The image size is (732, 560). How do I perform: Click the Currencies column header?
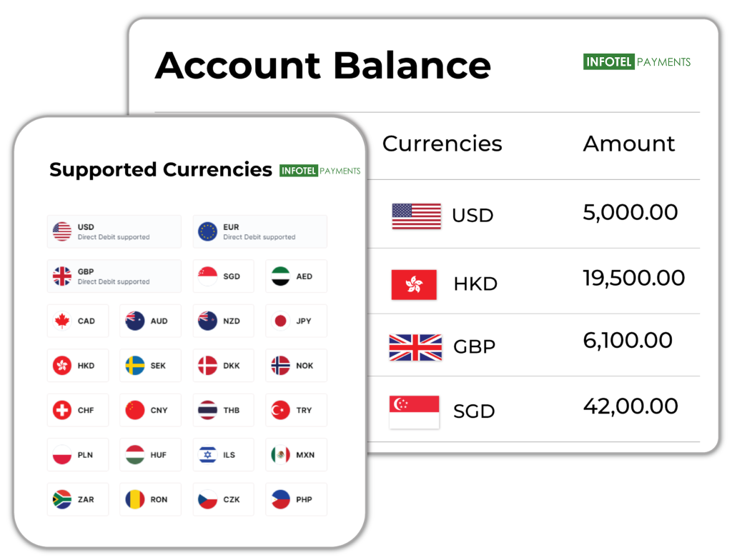point(442,144)
